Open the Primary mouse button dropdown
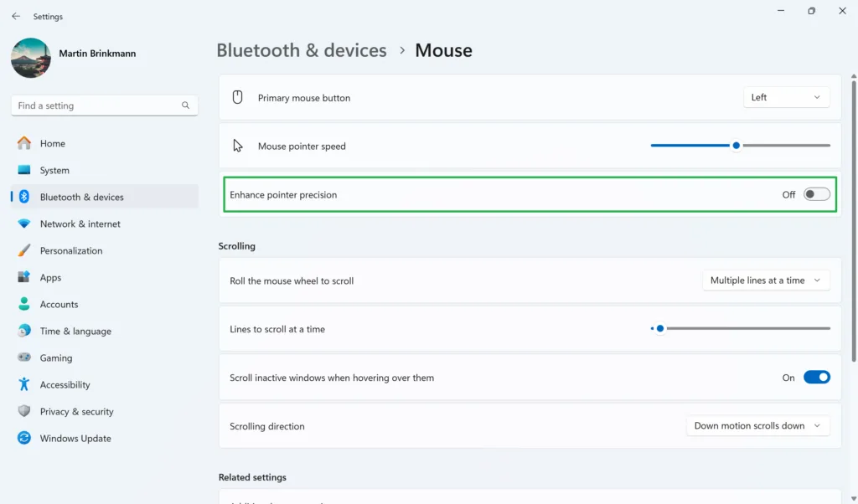The width and height of the screenshot is (858, 504). click(786, 97)
